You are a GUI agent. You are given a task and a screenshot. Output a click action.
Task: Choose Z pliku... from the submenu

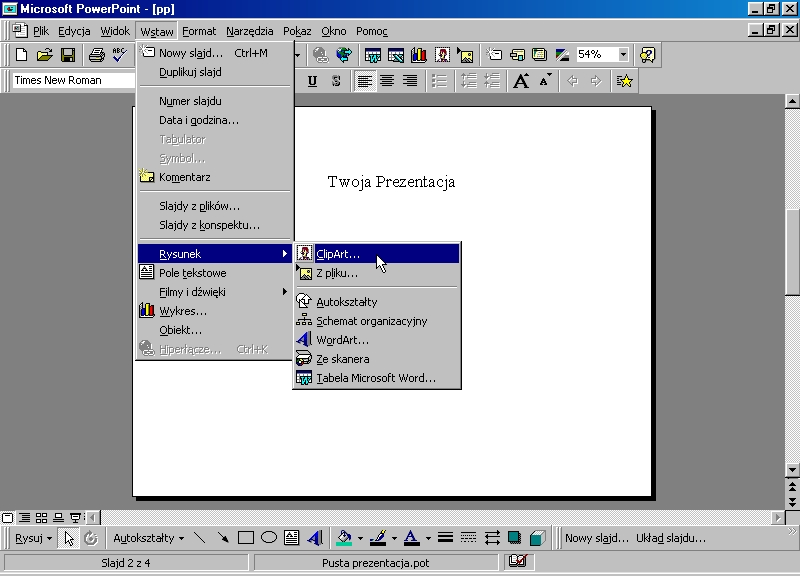(377, 273)
